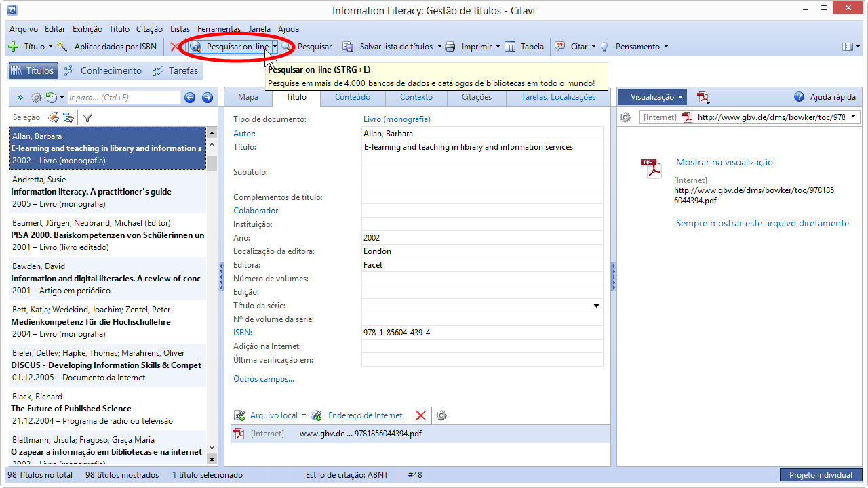
Task: Click the ISBN field label link
Action: pyautogui.click(x=242, y=333)
